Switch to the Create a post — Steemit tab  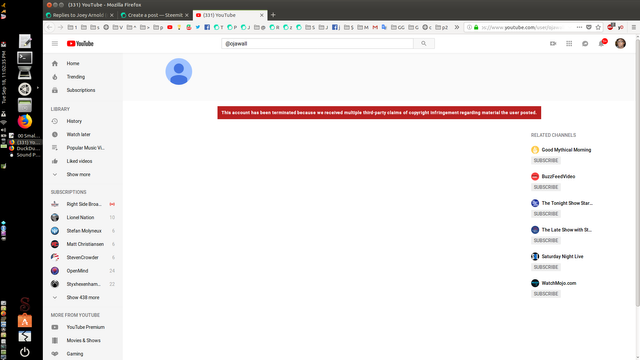pyautogui.click(x=154, y=15)
